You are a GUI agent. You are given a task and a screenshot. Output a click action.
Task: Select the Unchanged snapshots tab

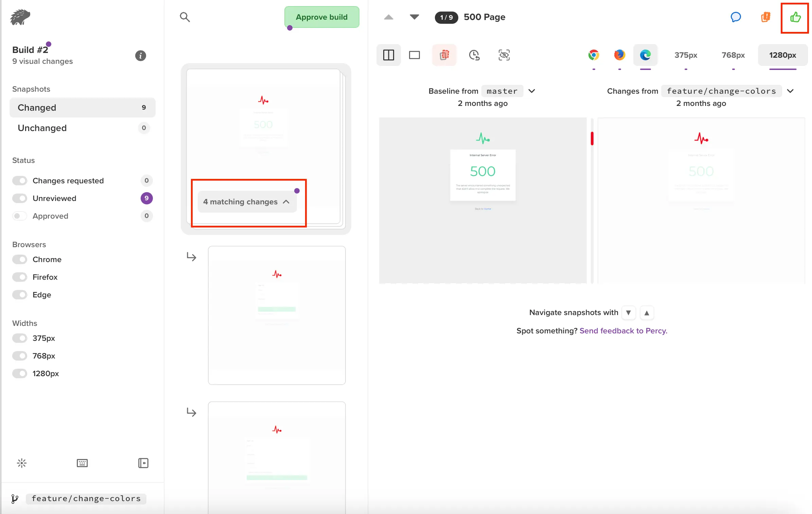83,128
